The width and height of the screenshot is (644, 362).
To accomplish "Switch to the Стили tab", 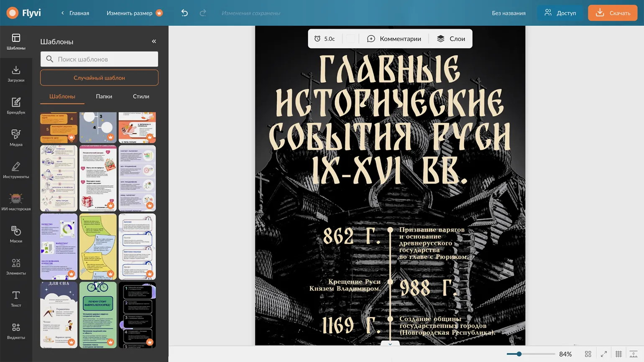I will (x=141, y=96).
